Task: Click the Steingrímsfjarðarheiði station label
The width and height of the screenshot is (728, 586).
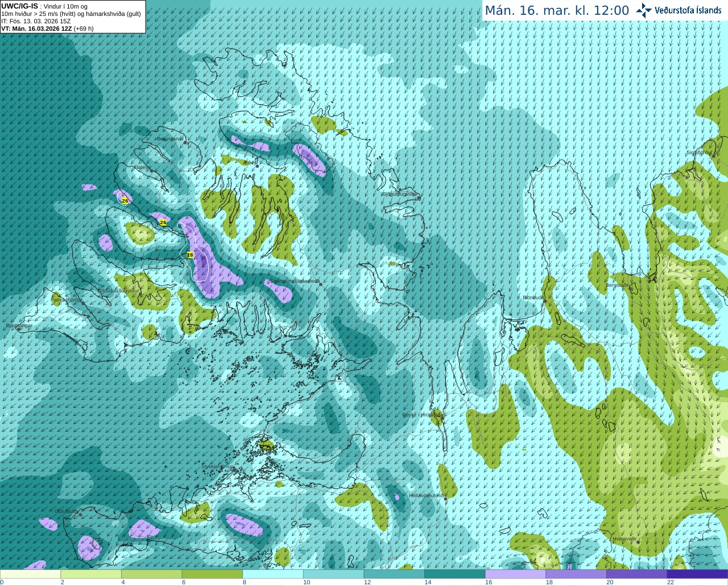Action: 294,281
